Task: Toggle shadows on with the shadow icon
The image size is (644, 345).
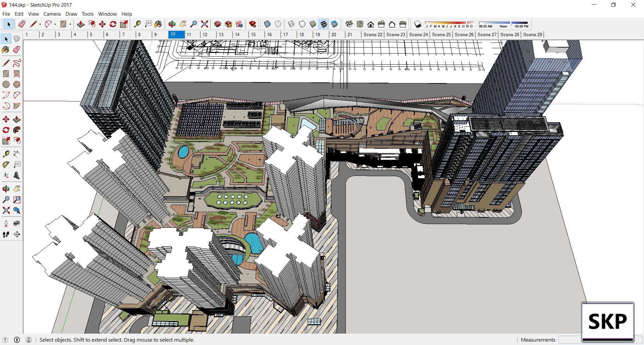Action: tap(417, 24)
